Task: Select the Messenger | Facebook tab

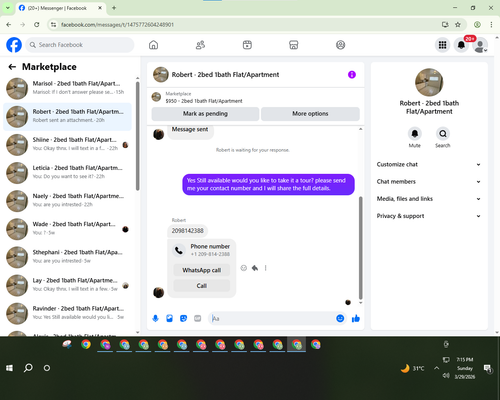Action: pyautogui.click(x=61, y=8)
